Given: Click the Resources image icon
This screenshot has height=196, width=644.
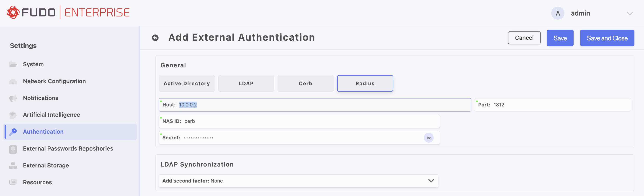Looking at the screenshot, I should [x=13, y=183].
